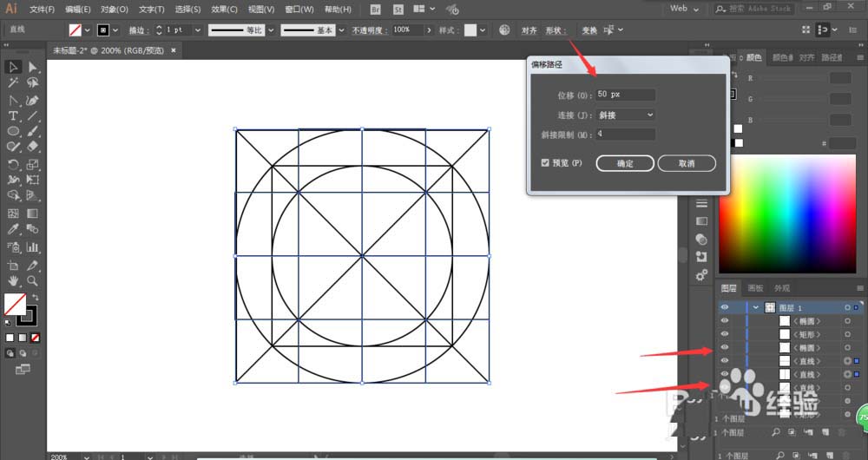Click the fill swatch in toolbox

15,305
